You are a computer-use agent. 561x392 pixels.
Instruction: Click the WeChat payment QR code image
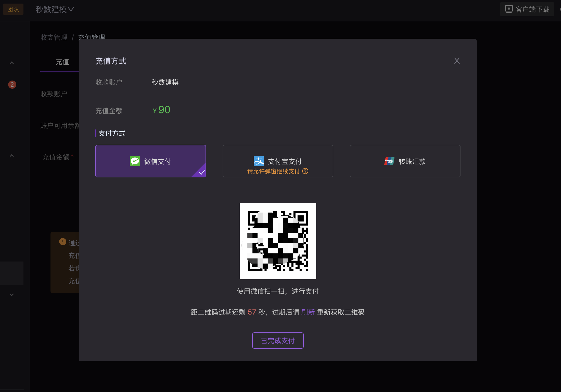pyautogui.click(x=278, y=241)
